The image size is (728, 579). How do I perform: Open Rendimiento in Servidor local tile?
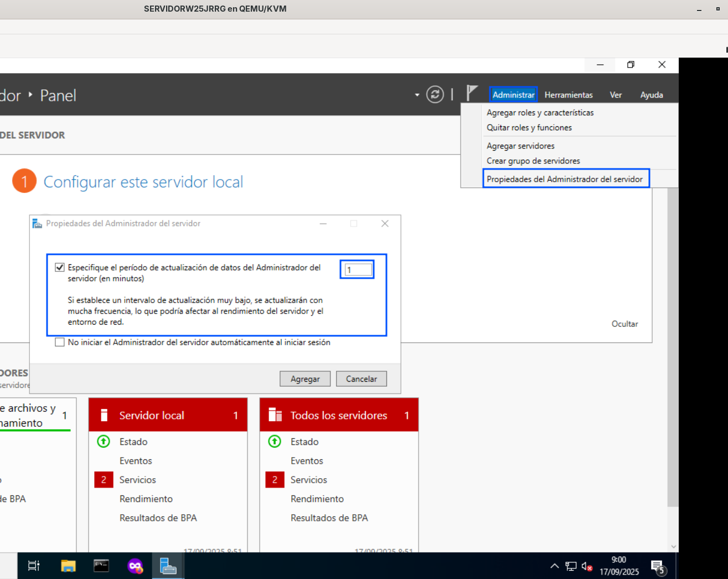click(x=146, y=499)
